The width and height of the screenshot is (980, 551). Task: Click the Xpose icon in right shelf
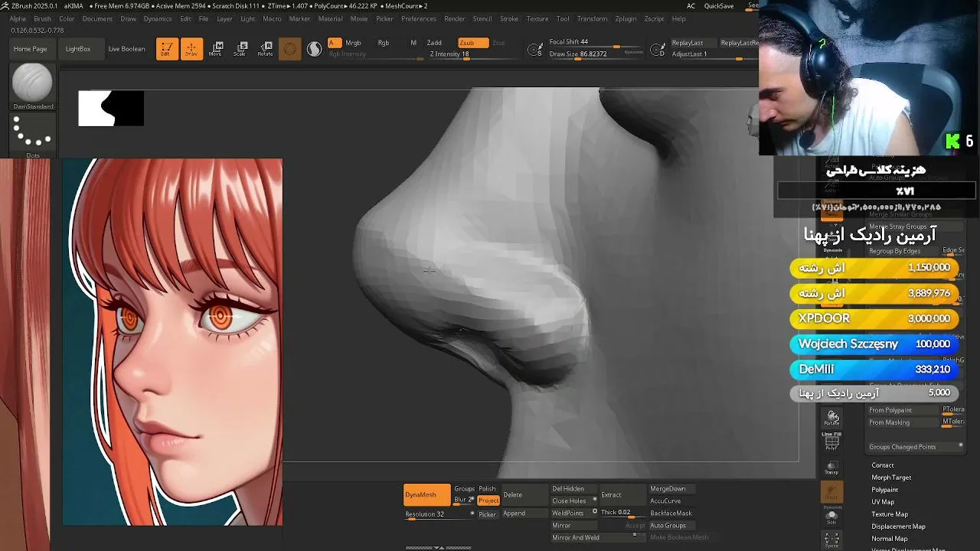coord(832,540)
